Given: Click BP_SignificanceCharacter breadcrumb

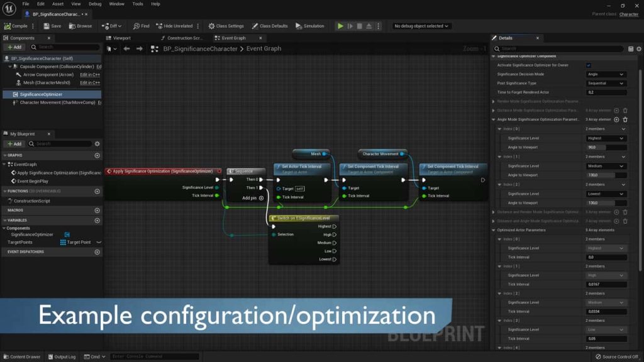Looking at the screenshot, I should [x=200, y=49].
